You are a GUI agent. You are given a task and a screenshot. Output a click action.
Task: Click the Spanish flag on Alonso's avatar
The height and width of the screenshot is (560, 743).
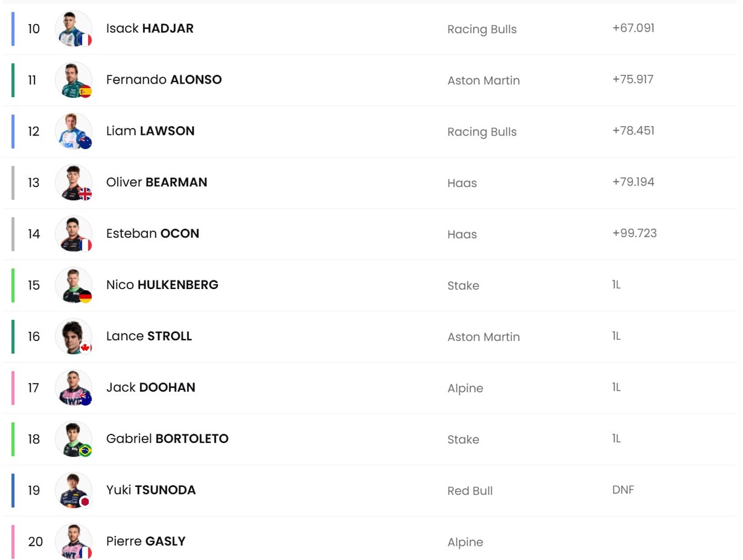[85, 92]
